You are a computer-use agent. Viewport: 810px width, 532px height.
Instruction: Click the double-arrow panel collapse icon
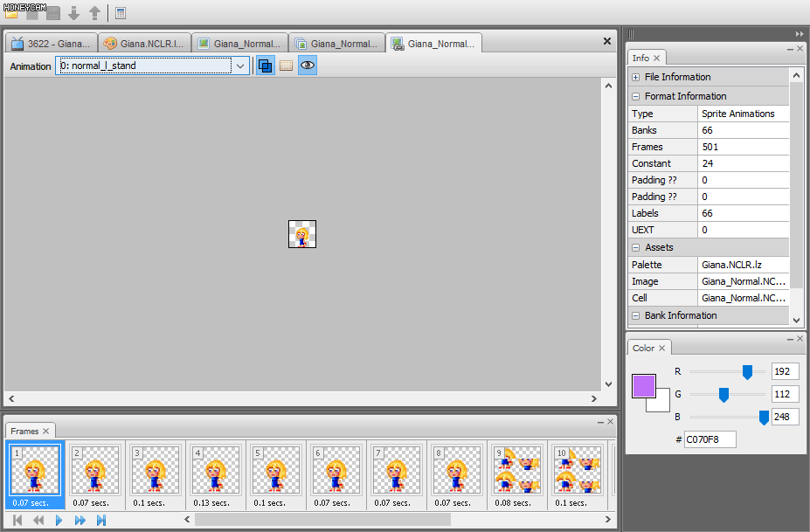(x=800, y=34)
